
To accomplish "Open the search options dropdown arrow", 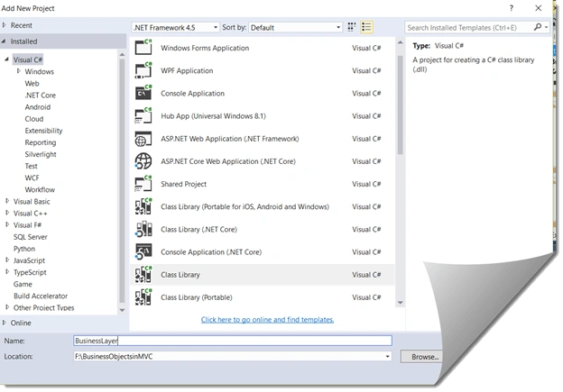I will pyautogui.click(x=546, y=27).
